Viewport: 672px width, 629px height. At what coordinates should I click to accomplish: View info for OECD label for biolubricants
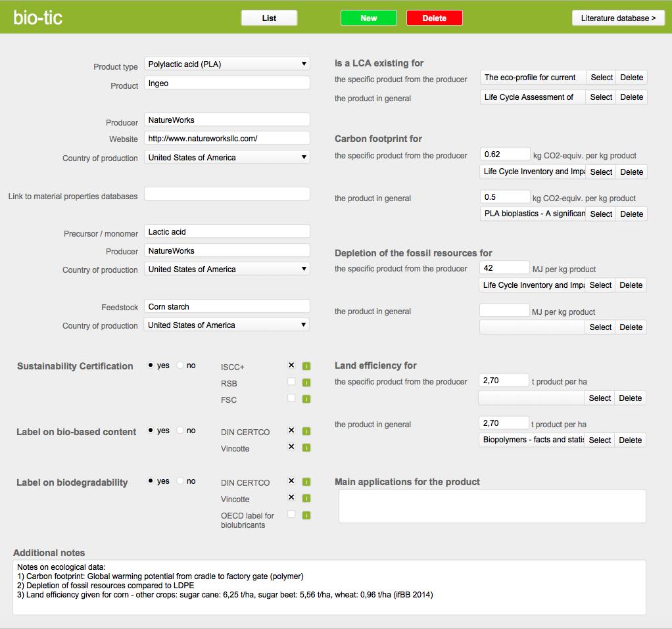(x=306, y=515)
